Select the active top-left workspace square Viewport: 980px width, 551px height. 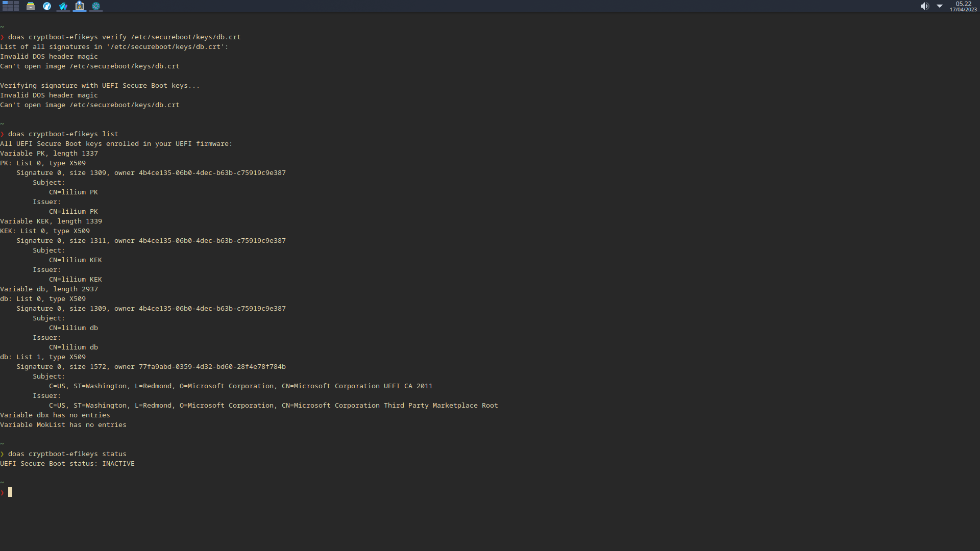[5, 3]
